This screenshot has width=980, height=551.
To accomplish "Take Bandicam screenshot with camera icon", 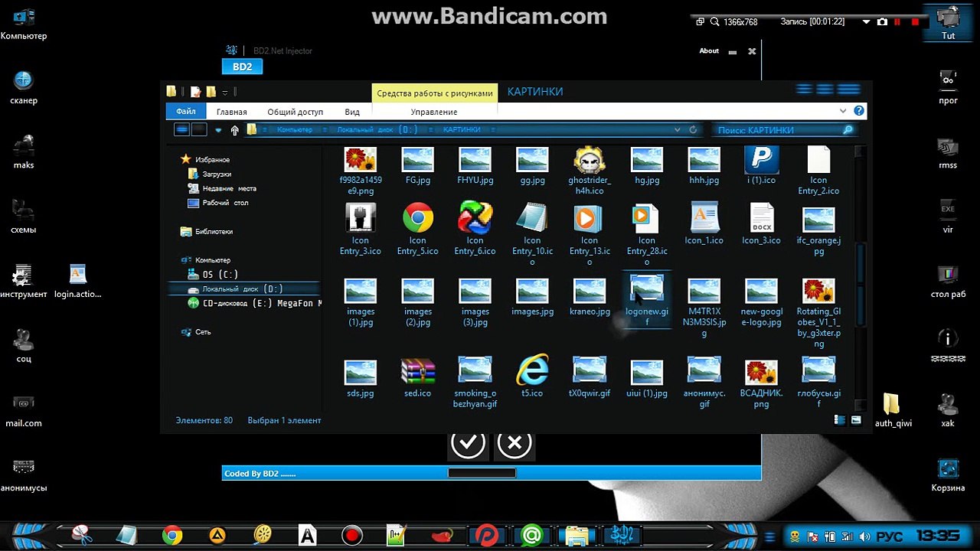I will pos(882,22).
